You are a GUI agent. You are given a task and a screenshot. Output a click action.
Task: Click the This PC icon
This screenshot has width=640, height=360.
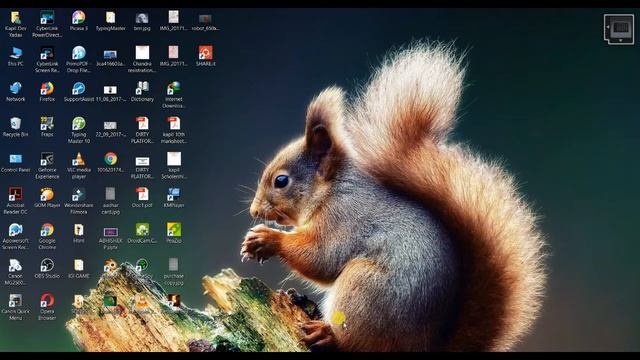pos(16,56)
